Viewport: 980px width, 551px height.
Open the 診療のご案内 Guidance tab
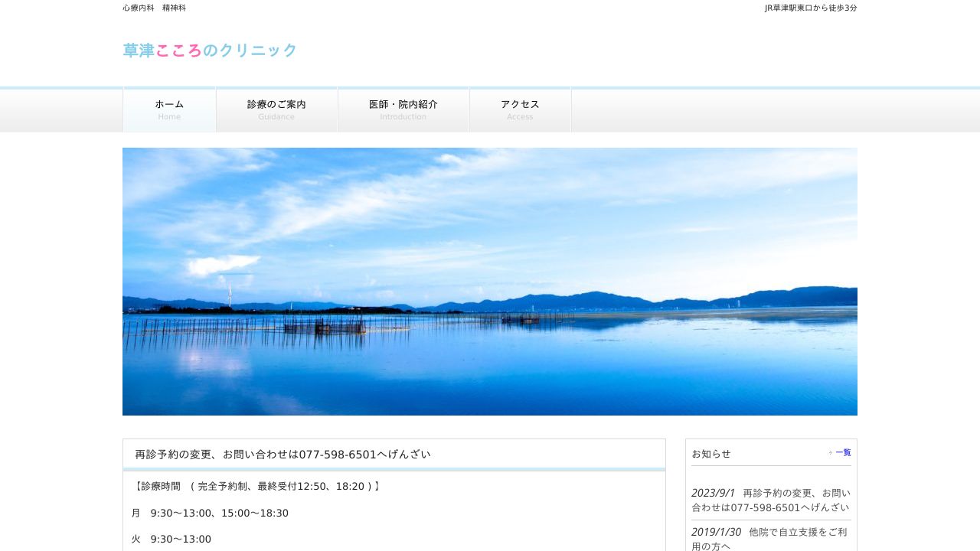276,109
